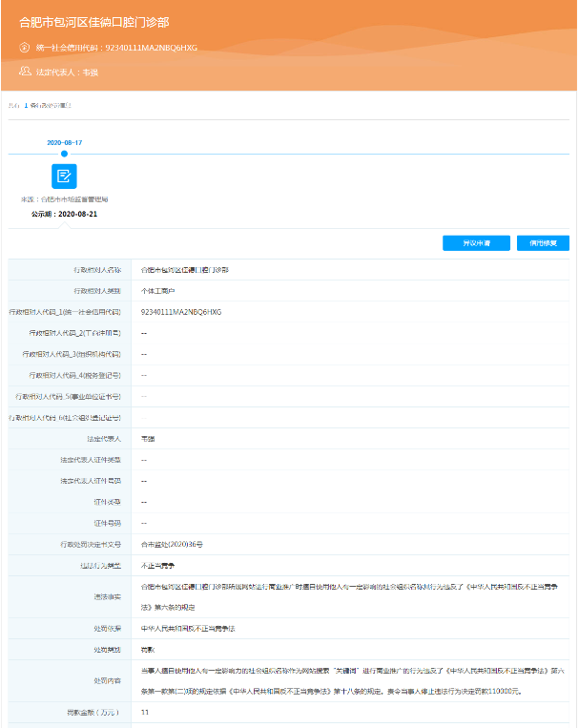The height and width of the screenshot is (728, 579).
Task: Select the 2020-08-17 timeline dot marker
Action: pos(64,154)
